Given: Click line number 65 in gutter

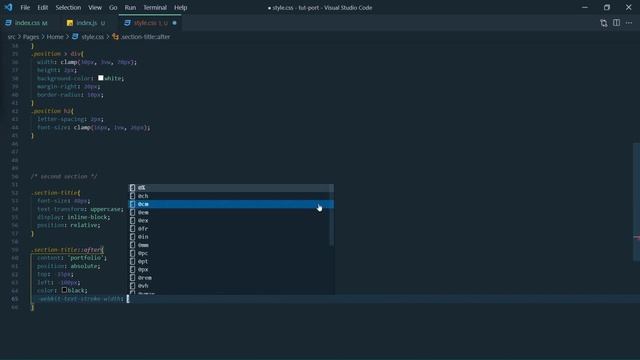Looking at the screenshot, I should click(x=15, y=299).
